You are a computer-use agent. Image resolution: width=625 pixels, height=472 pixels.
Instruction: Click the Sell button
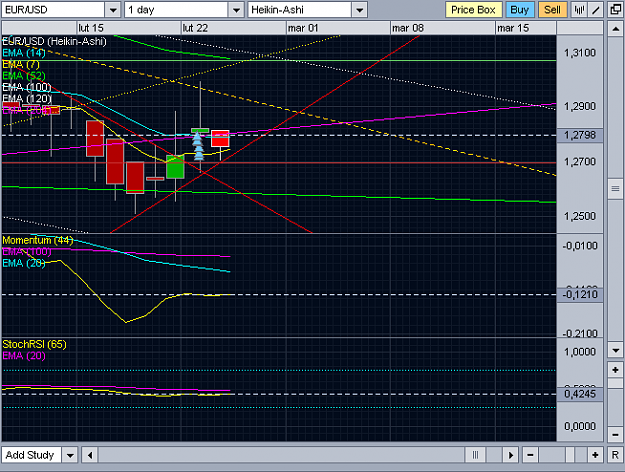point(552,10)
